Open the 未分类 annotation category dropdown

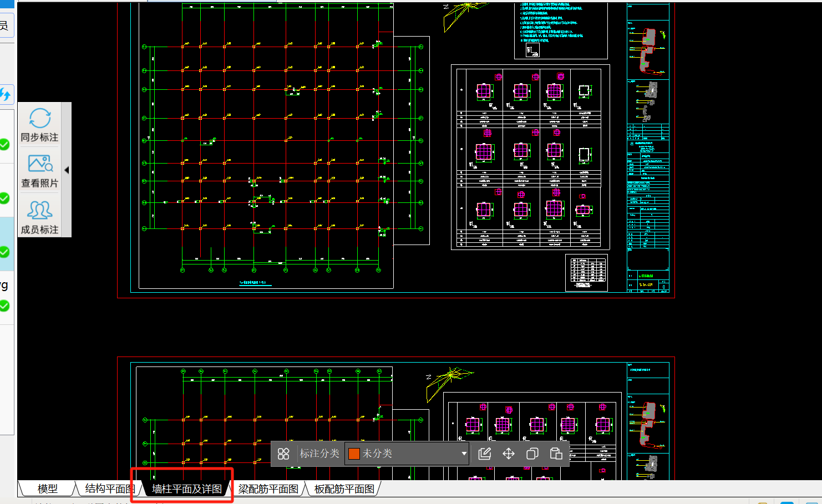407,454
